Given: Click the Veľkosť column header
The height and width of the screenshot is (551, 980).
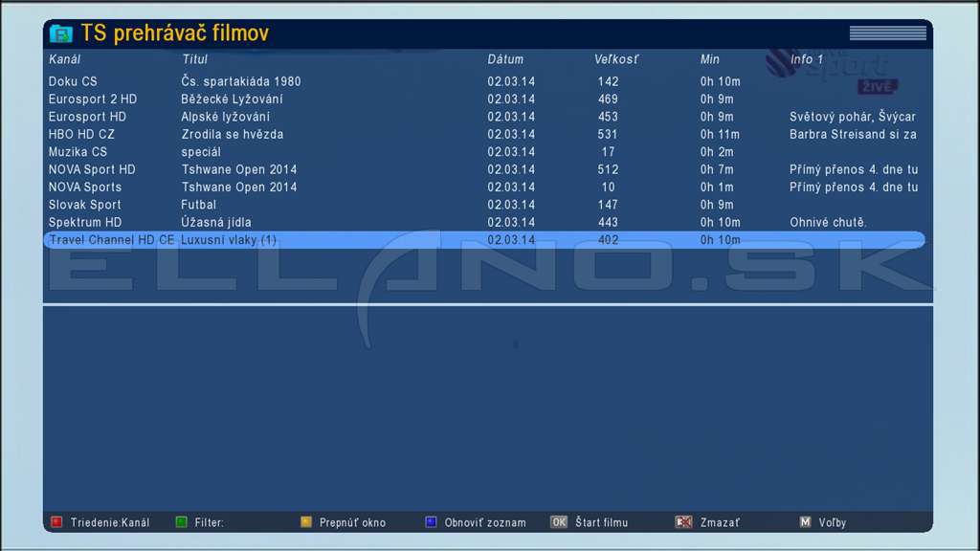Looking at the screenshot, I should pyautogui.click(x=616, y=59).
